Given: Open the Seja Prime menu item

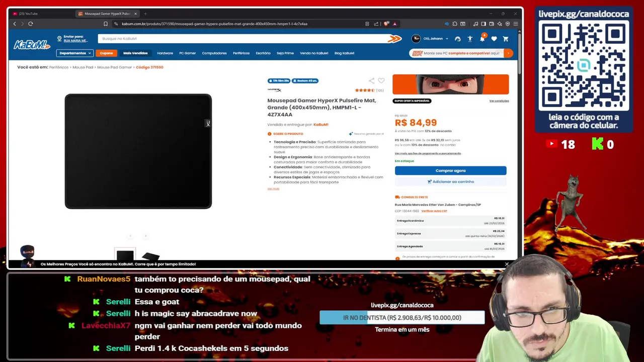Looking at the screenshot, I should pos(285,53).
